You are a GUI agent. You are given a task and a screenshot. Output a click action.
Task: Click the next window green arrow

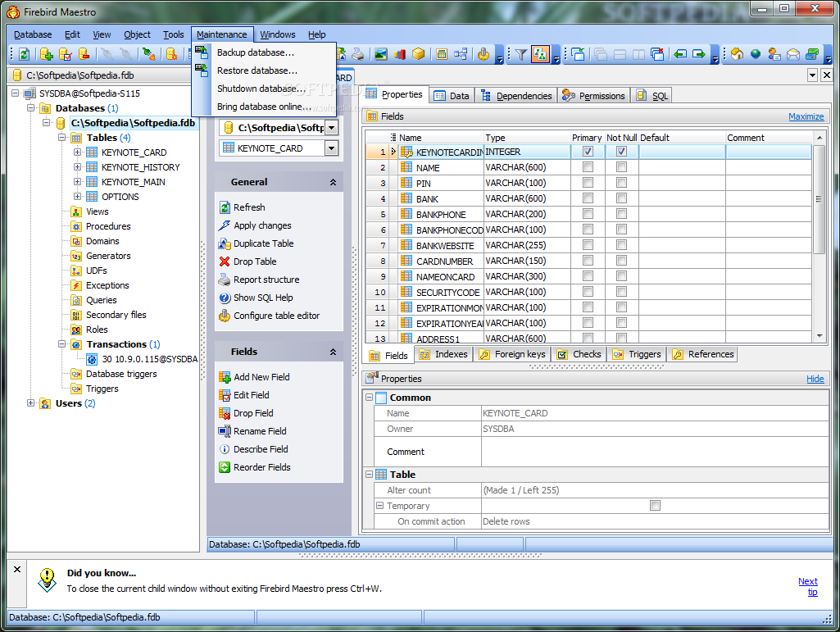pos(699,54)
